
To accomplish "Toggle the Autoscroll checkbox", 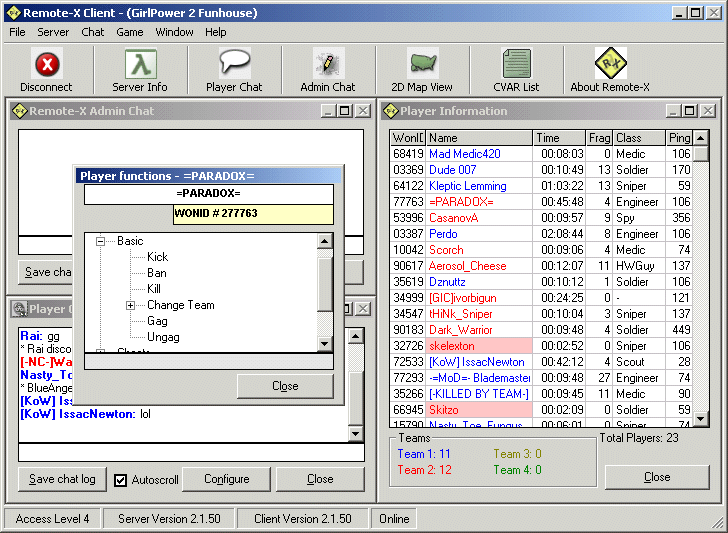I will click(120, 480).
